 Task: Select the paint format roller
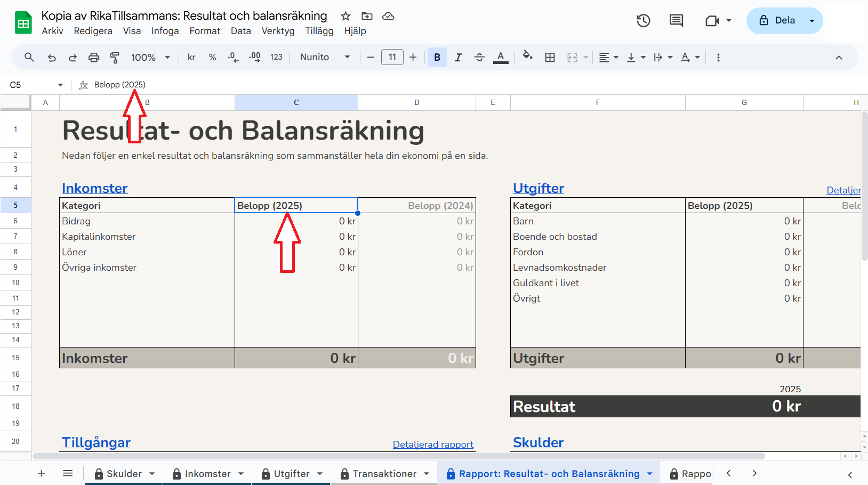pos(115,58)
